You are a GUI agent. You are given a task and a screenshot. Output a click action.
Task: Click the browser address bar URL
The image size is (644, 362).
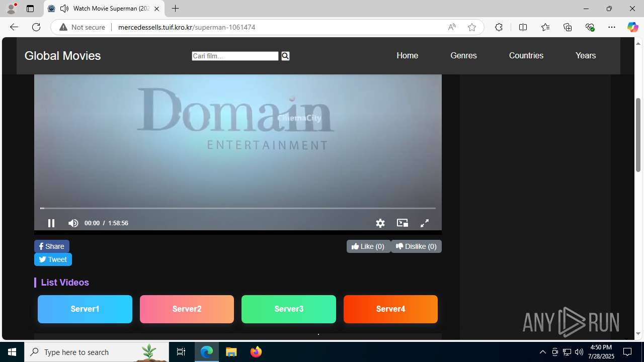[x=187, y=27]
